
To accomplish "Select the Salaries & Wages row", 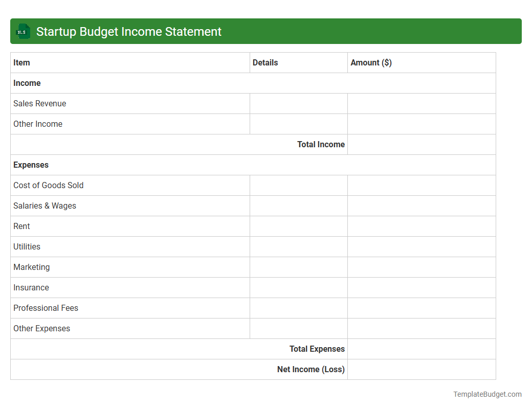I will tap(45, 206).
